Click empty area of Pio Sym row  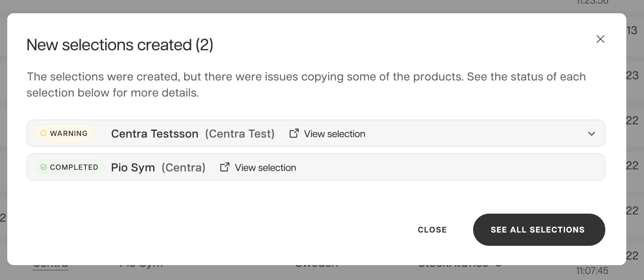[x=447, y=167]
